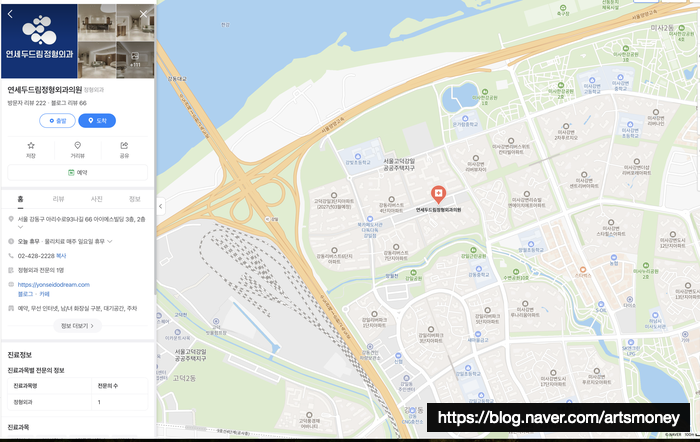700x442 pixels.
Task: Switch to the 리뷰 tab
Action: tap(58, 199)
